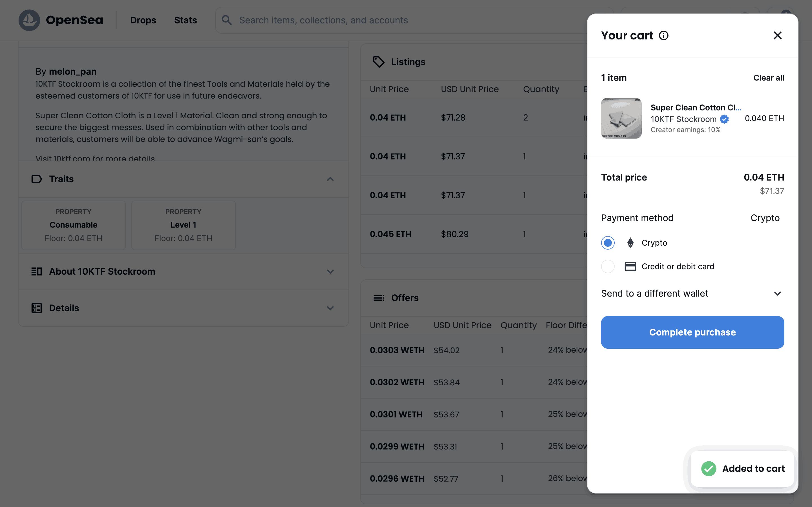The height and width of the screenshot is (507, 812).
Task: Click the Ethereum icon beside Crypto
Action: pos(630,243)
